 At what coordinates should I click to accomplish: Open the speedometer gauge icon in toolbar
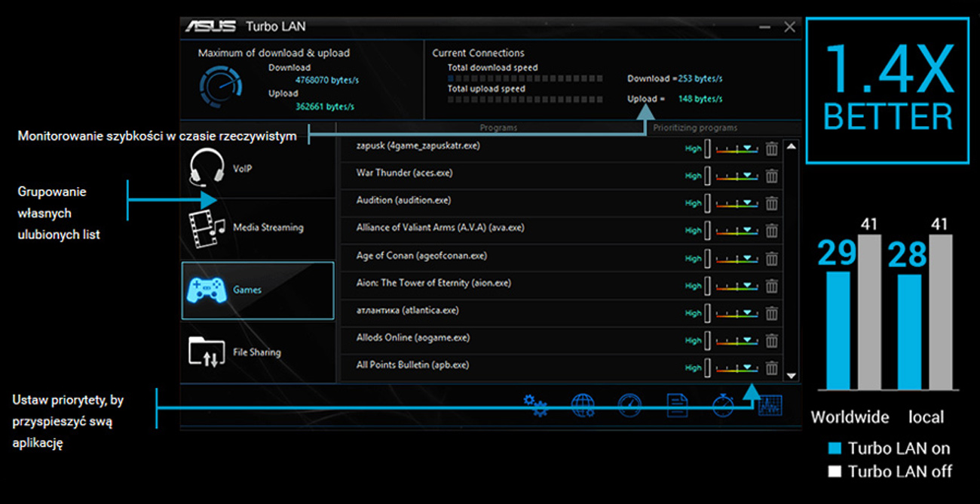pyautogui.click(x=629, y=405)
